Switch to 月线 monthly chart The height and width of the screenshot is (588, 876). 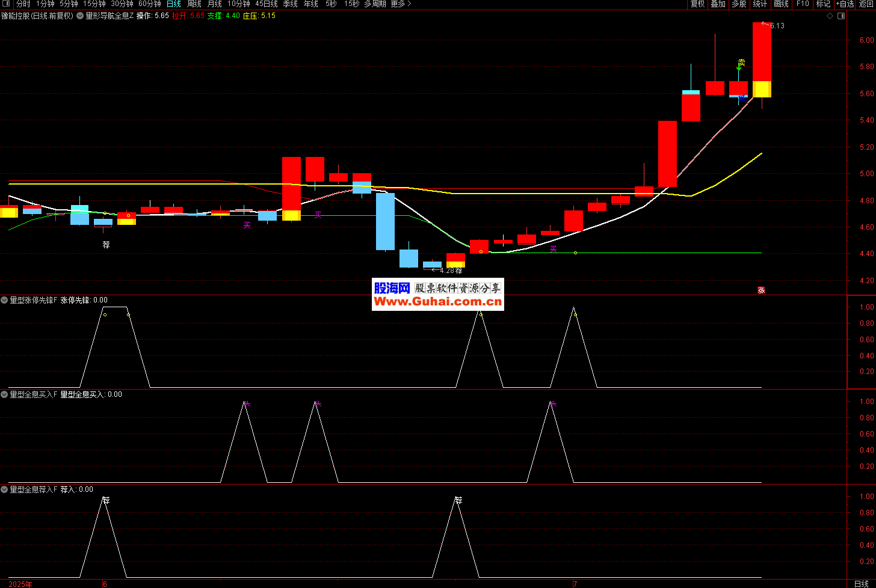pos(215,4)
